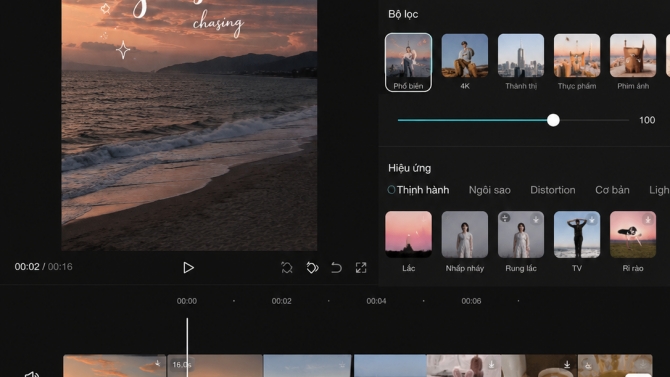The width and height of the screenshot is (670, 377).
Task: Play the video preview
Action: point(188,268)
